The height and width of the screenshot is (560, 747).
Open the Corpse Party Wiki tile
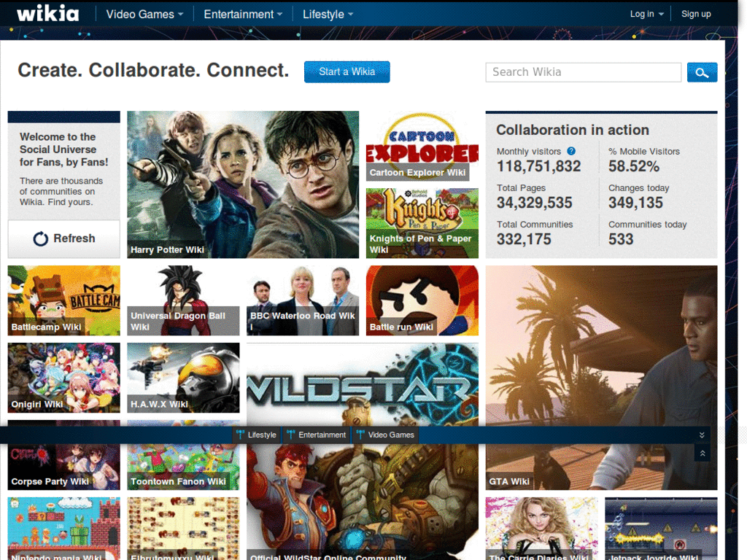pyautogui.click(x=64, y=467)
